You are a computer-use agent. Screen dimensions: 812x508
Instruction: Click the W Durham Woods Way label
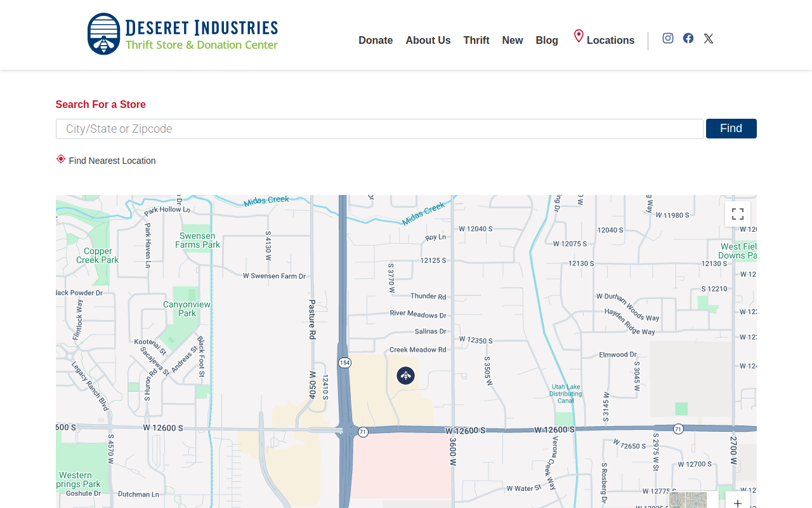click(x=628, y=307)
